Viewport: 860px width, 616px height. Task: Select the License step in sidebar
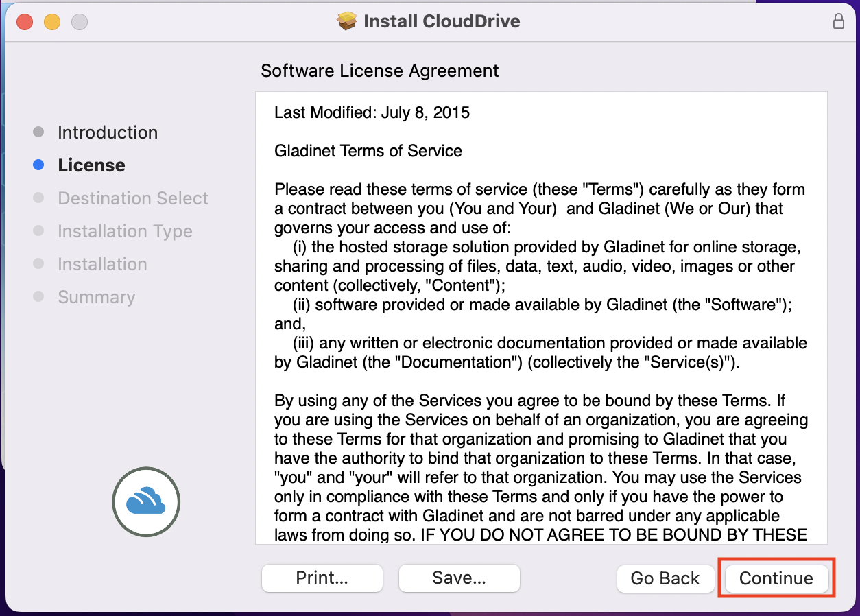click(x=91, y=165)
